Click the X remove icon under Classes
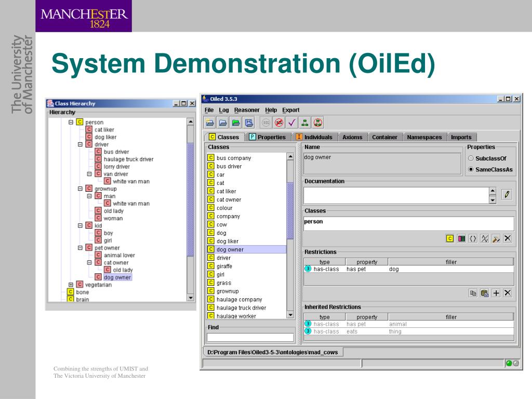532x399 pixels. tap(508, 238)
